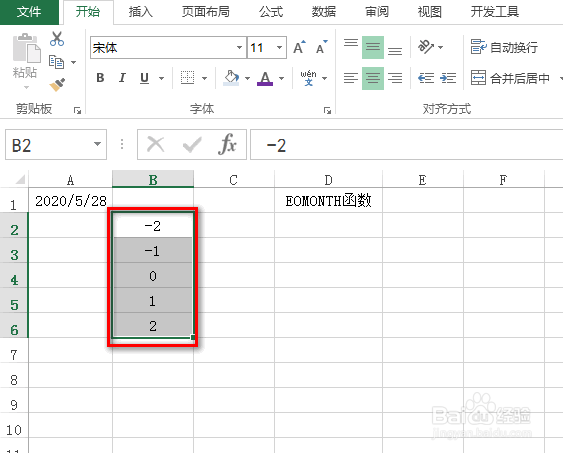Toggle align text left
Screen dimensions: 563x453
coord(351,78)
